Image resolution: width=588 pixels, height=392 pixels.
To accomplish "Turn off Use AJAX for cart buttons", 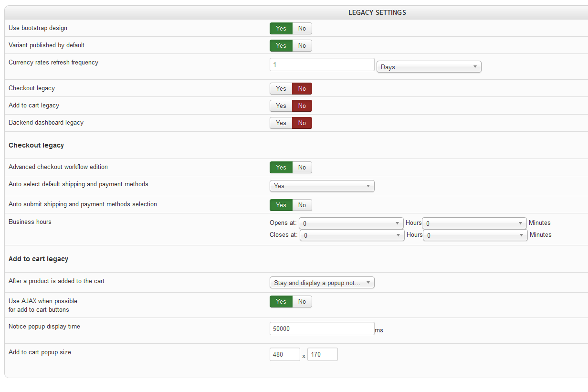I will (x=302, y=302).
